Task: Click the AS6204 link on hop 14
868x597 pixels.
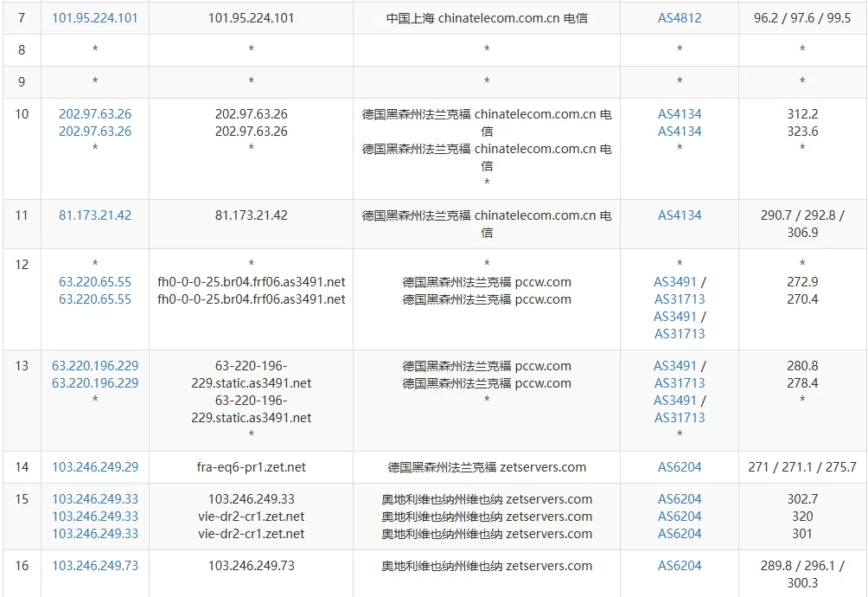Action: (679, 466)
